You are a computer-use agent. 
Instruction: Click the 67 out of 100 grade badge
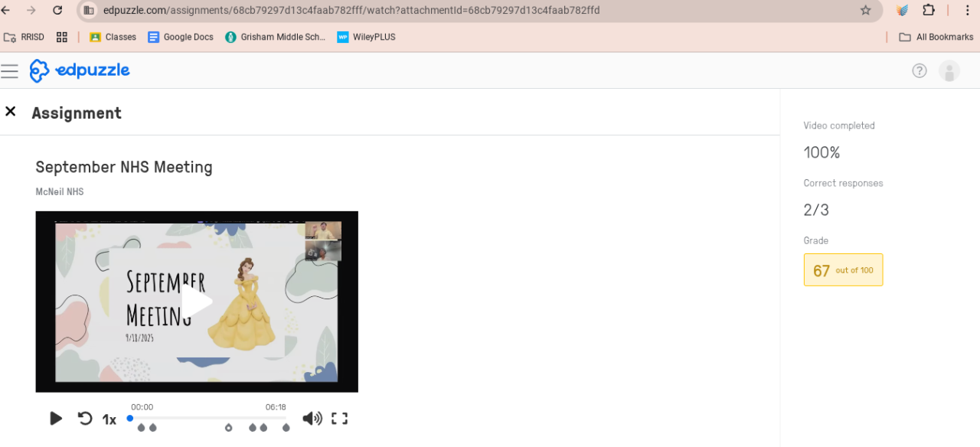843,270
